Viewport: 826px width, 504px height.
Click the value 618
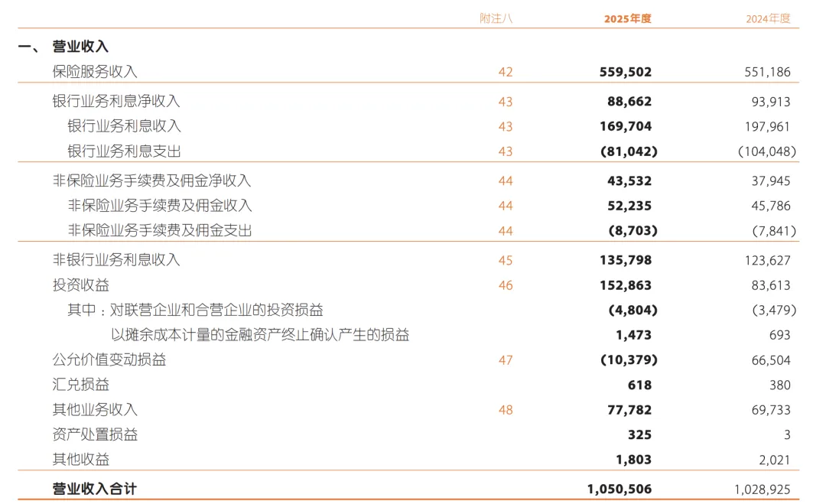tap(639, 385)
